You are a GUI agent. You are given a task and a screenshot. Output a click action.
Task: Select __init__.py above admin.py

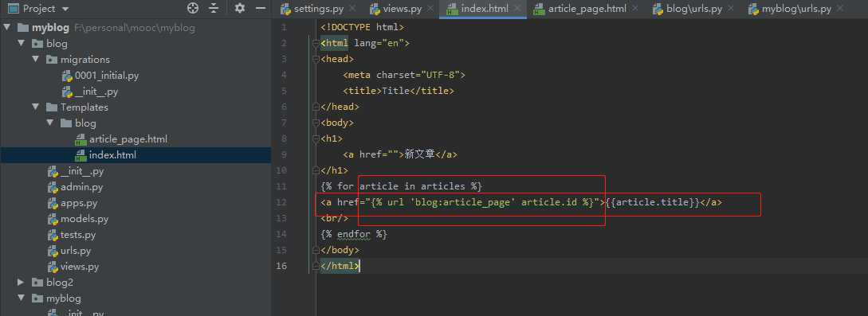click(81, 171)
